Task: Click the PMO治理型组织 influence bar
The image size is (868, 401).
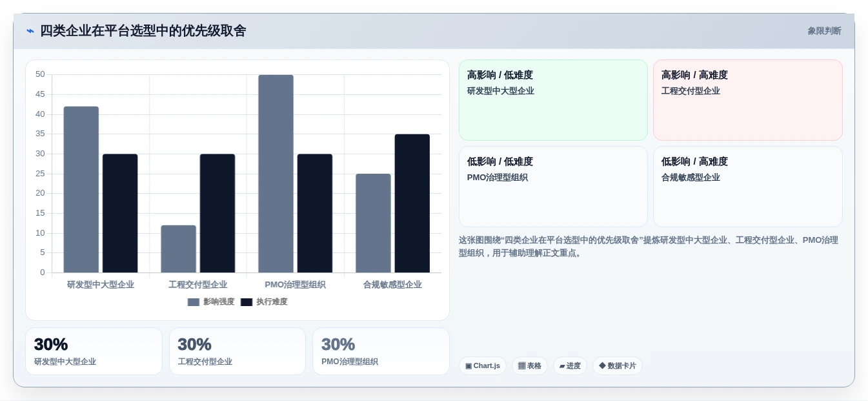Action: click(x=276, y=174)
